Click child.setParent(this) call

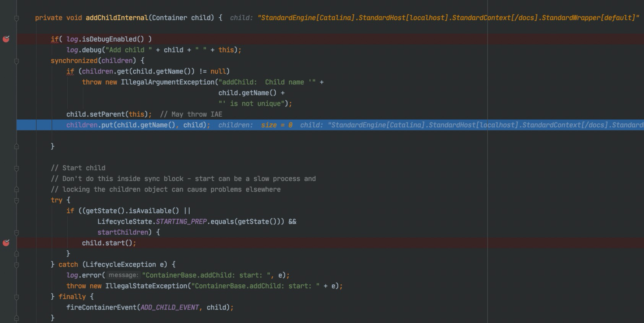click(109, 114)
